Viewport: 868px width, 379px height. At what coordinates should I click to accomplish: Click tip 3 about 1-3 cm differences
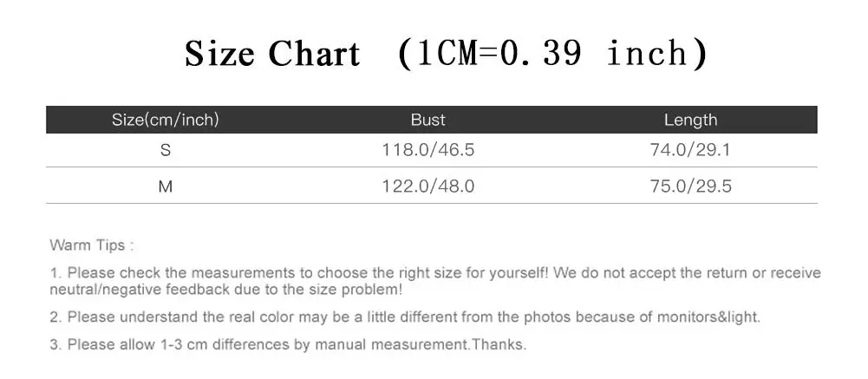click(x=288, y=344)
